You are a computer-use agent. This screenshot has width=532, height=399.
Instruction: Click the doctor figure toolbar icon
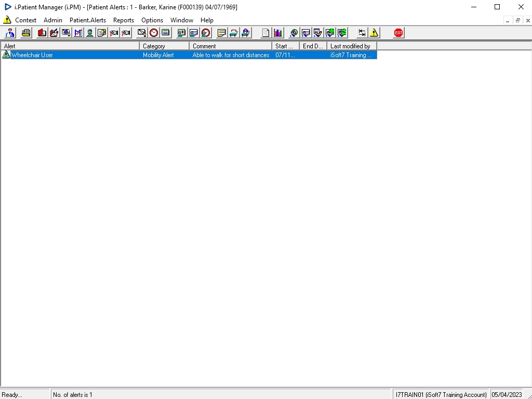pyautogui.click(x=10, y=33)
